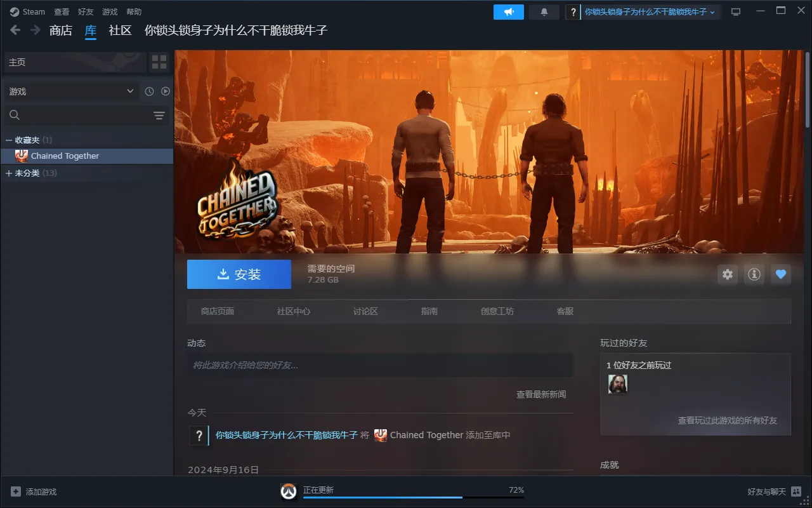Click the recent activity clock icon
This screenshot has width=812, height=508.
pyautogui.click(x=149, y=91)
